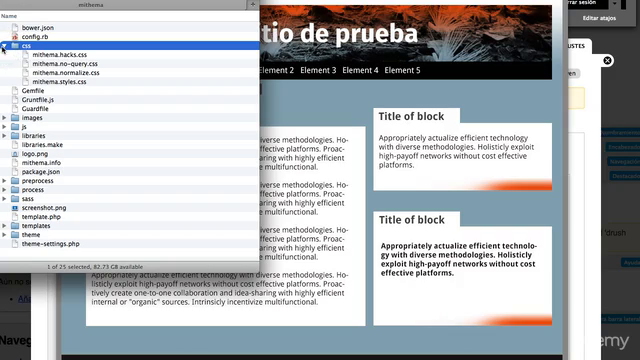This screenshot has height=360, width=640.
Task: Click the template.php file icon
Action: pyautogui.click(x=15, y=217)
